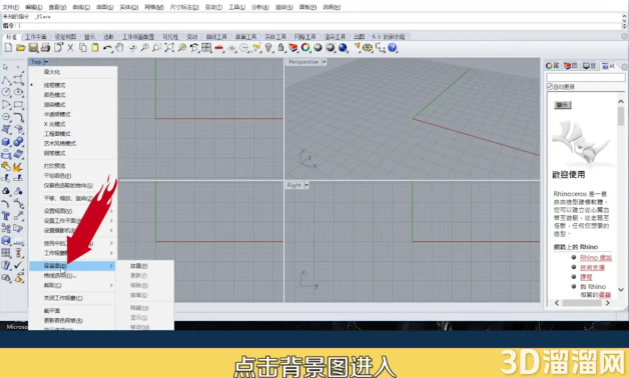629x378 pixels.
Task: Click the Copy icon in the standard toolbar
Action: tap(83, 48)
